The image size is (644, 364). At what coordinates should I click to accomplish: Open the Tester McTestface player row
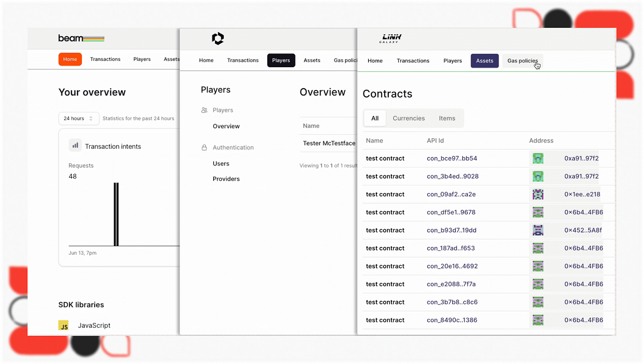pyautogui.click(x=329, y=144)
